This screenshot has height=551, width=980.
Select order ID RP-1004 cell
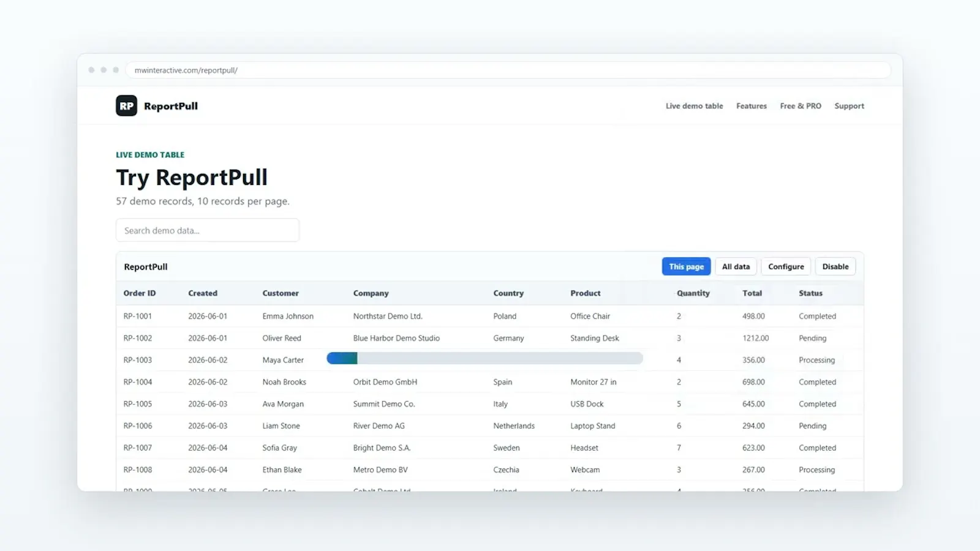coord(138,382)
